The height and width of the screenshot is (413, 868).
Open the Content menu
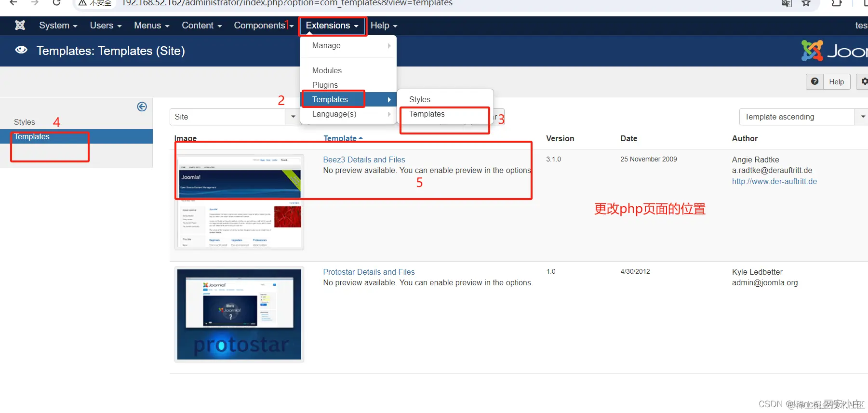[202, 26]
